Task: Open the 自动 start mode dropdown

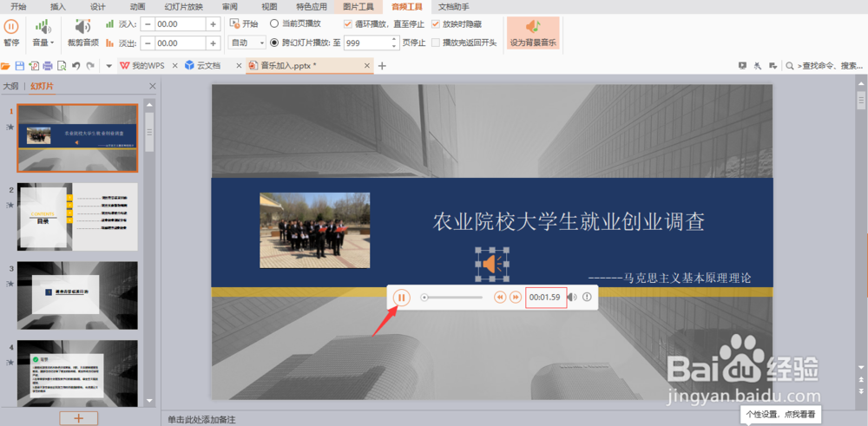Action: [247, 43]
